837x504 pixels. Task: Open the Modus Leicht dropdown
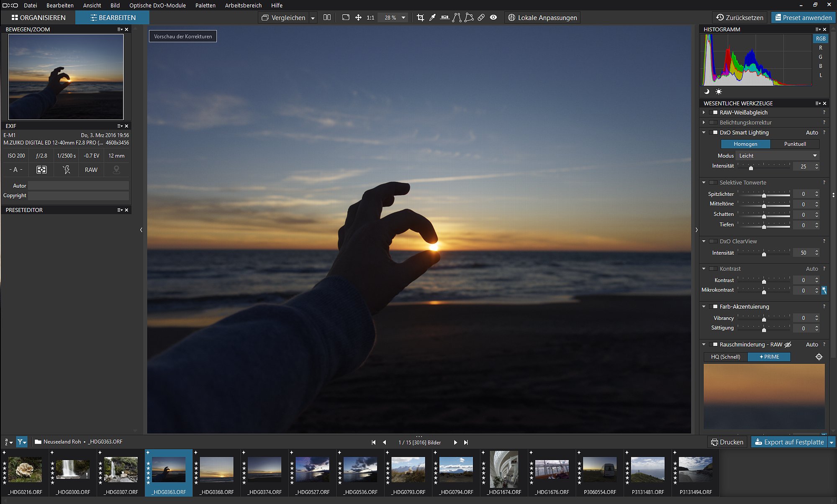click(777, 156)
